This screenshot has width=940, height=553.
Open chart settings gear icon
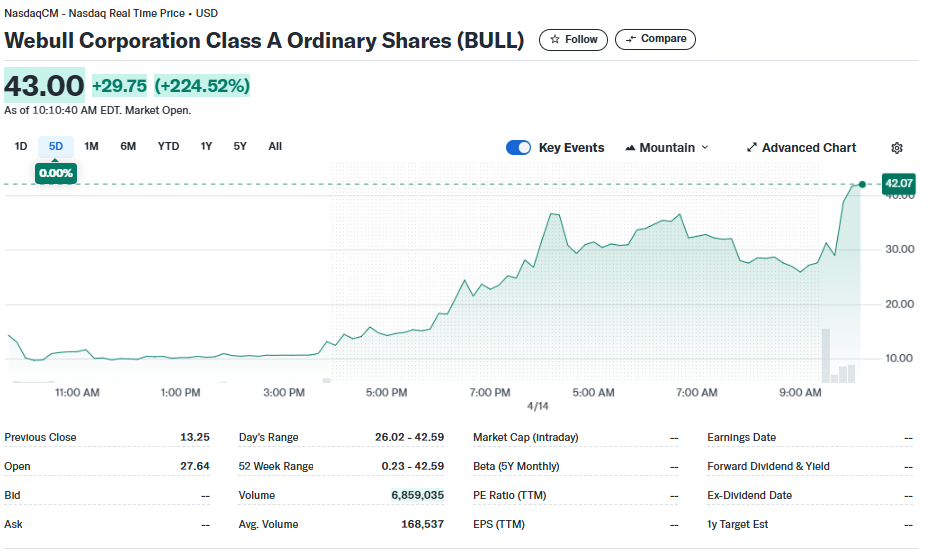(896, 148)
